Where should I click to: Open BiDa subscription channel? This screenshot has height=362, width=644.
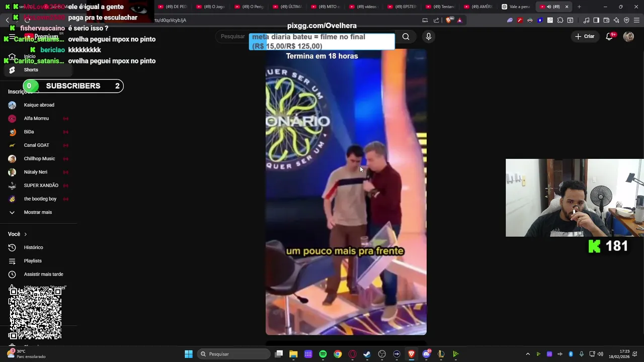pos(38,132)
